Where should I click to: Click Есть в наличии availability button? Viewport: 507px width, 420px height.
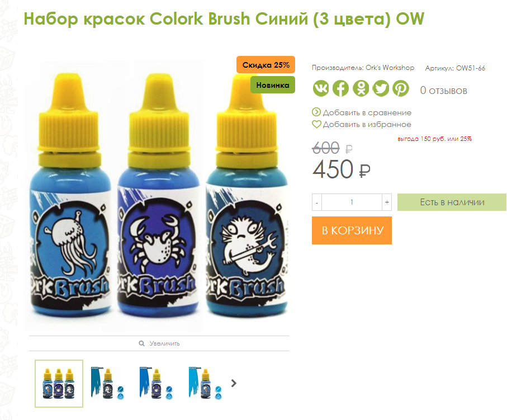(x=452, y=202)
